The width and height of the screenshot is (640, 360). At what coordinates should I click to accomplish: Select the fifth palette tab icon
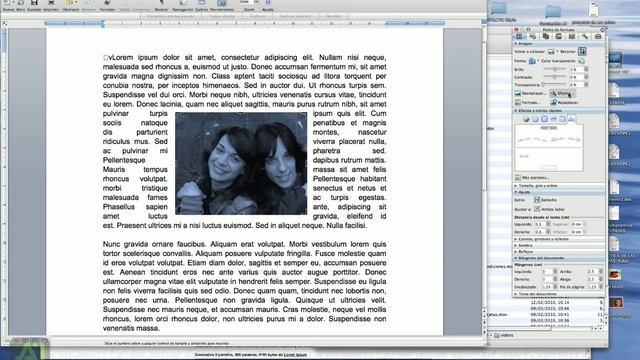click(x=572, y=36)
